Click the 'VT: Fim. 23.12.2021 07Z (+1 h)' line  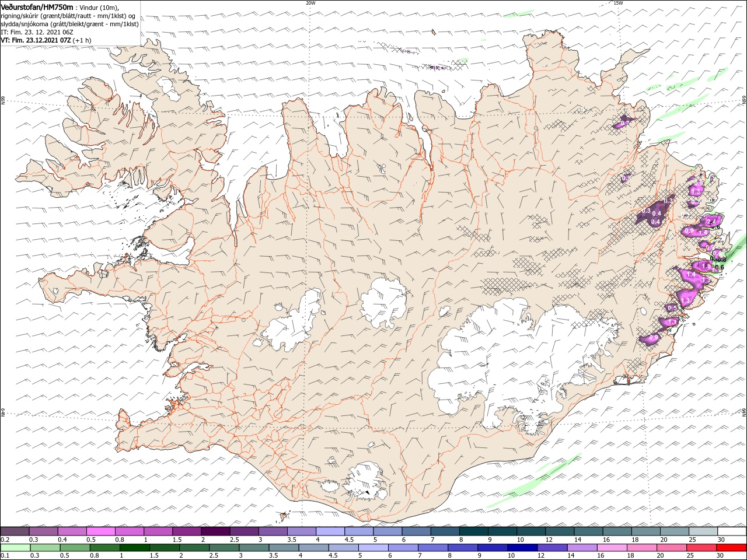[x=46, y=40]
